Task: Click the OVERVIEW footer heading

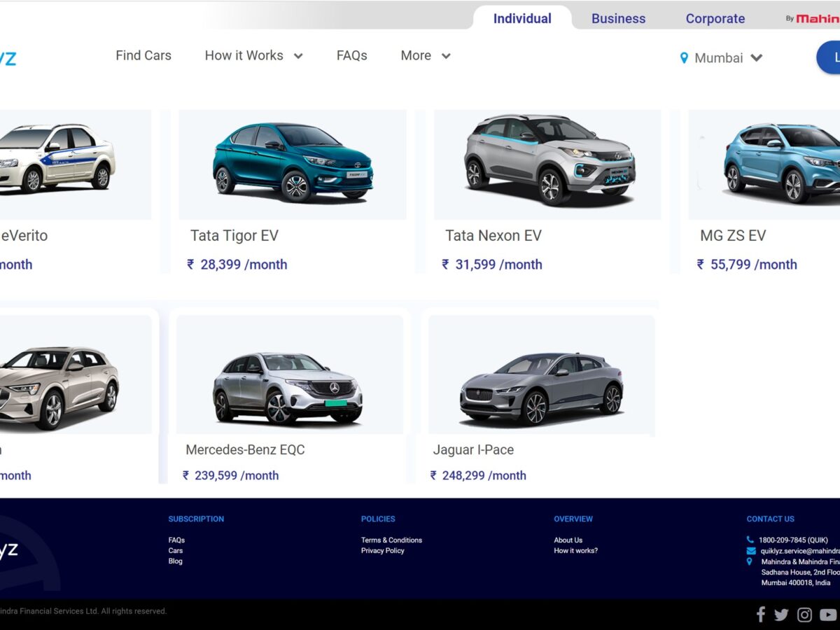Action: [x=573, y=519]
